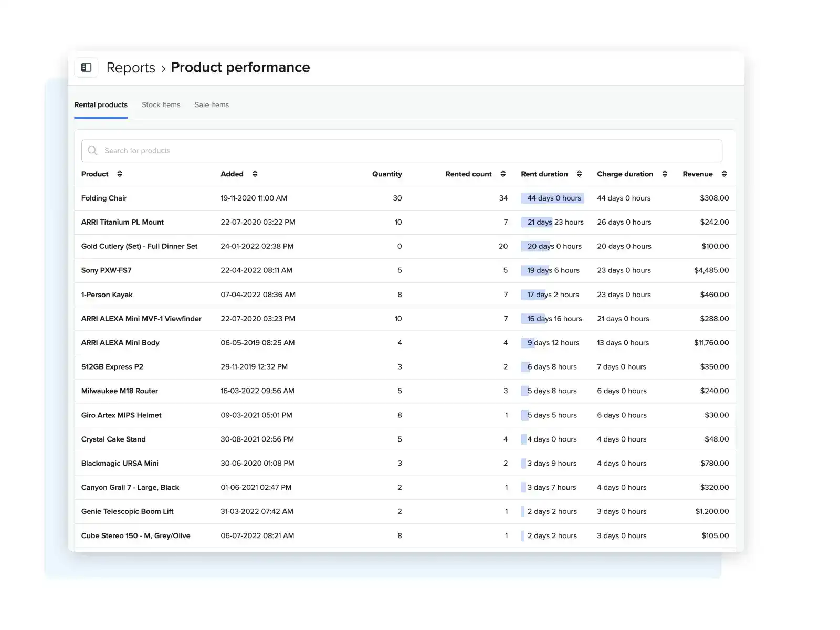Open the Sale items tab

point(211,104)
